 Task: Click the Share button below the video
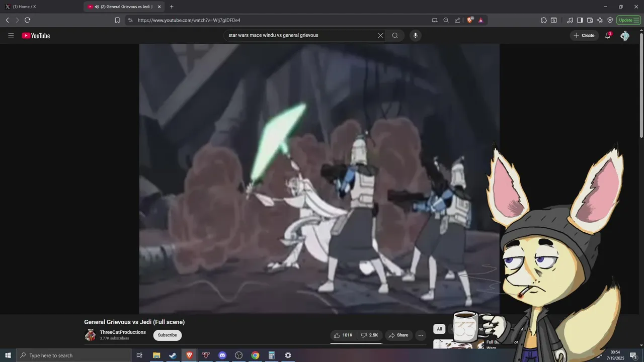398,335
